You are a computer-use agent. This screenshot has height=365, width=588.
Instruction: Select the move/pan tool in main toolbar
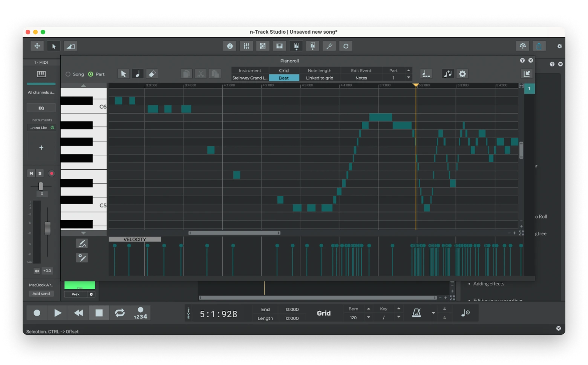(37, 46)
